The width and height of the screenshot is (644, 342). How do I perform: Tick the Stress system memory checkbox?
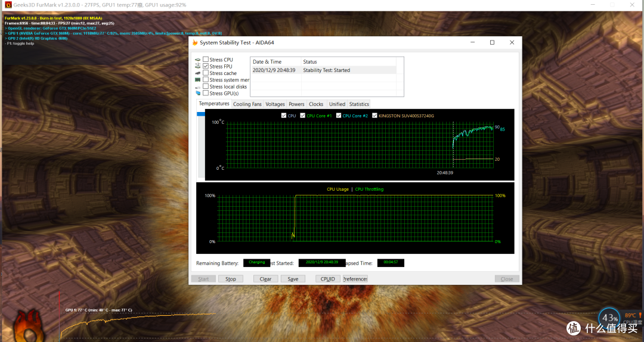(x=206, y=80)
